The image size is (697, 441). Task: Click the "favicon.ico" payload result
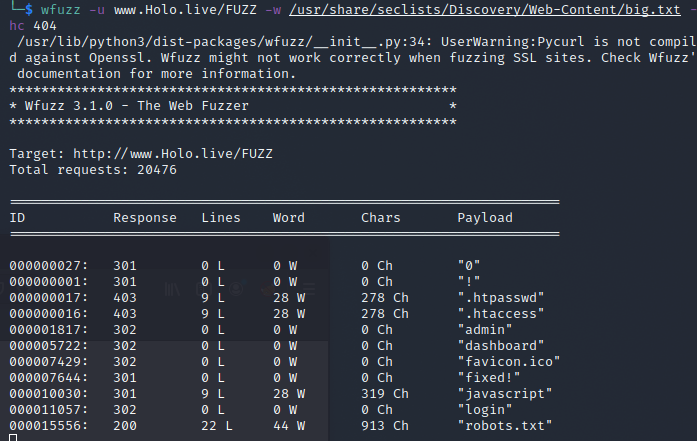point(505,362)
